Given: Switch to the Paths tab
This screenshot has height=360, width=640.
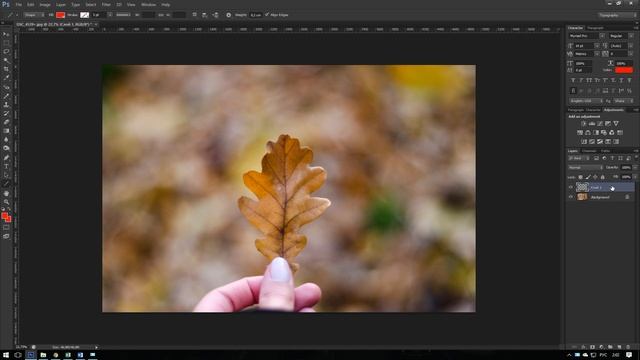Looking at the screenshot, I should (x=605, y=151).
